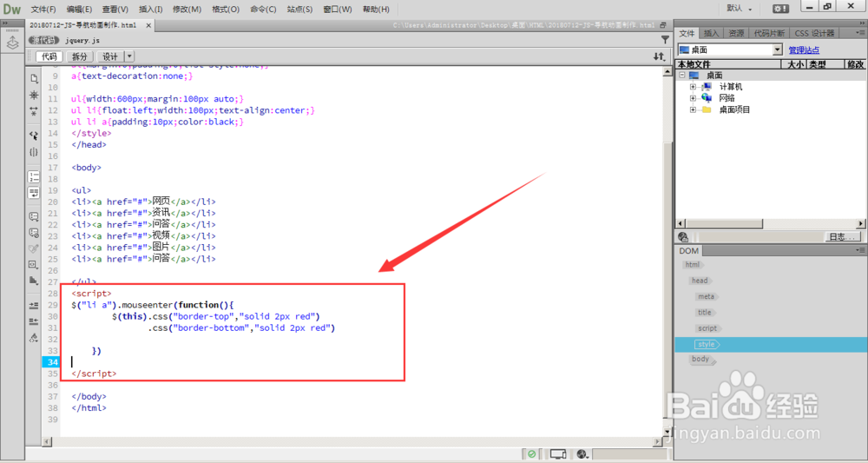The width and height of the screenshot is (868, 463).
Task: Click the 桌面 monitor icon in file tree
Action: (694, 76)
